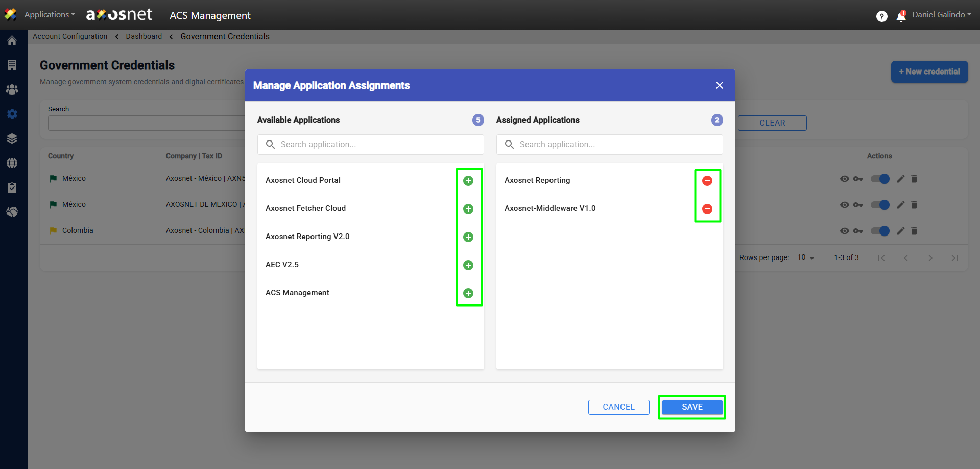The width and height of the screenshot is (980, 469).
Task: Open rows per page dropdown
Action: point(806,258)
